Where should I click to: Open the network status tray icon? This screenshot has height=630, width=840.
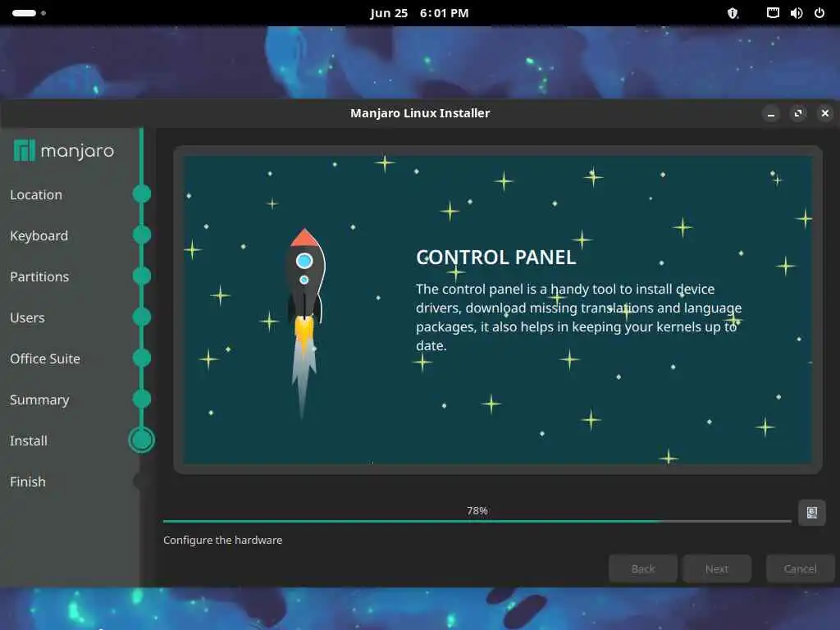[x=773, y=13]
